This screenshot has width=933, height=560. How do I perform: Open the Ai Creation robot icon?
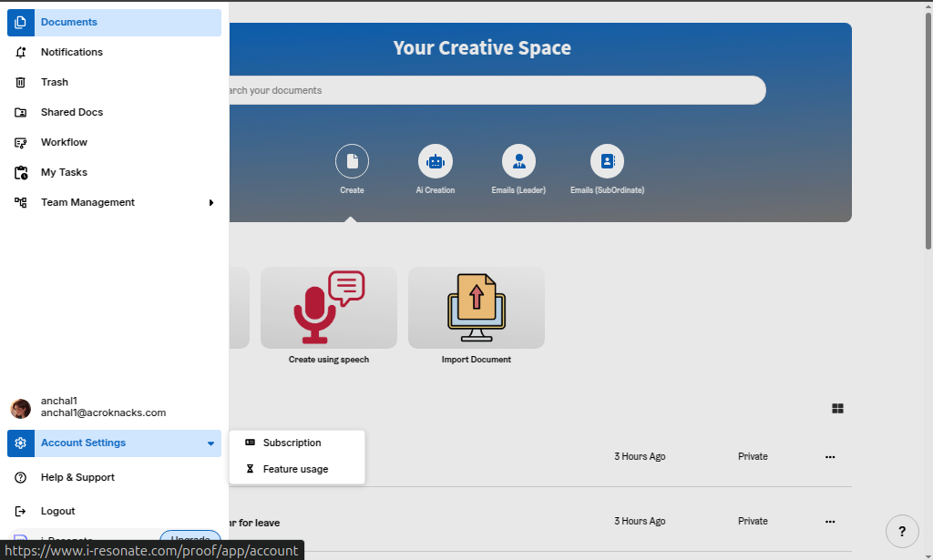click(x=436, y=162)
